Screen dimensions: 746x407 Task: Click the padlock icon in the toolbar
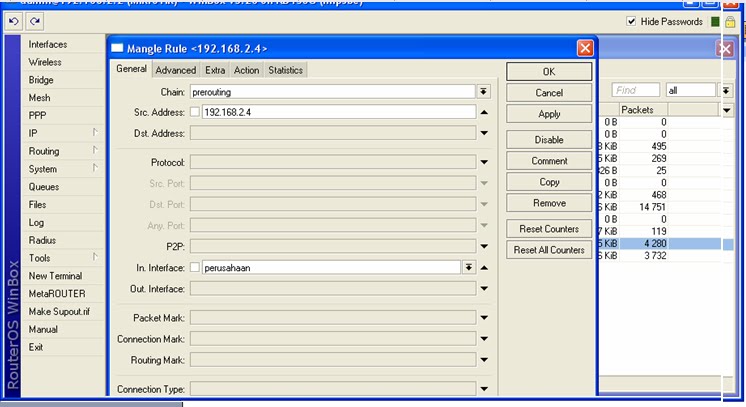tap(730, 22)
